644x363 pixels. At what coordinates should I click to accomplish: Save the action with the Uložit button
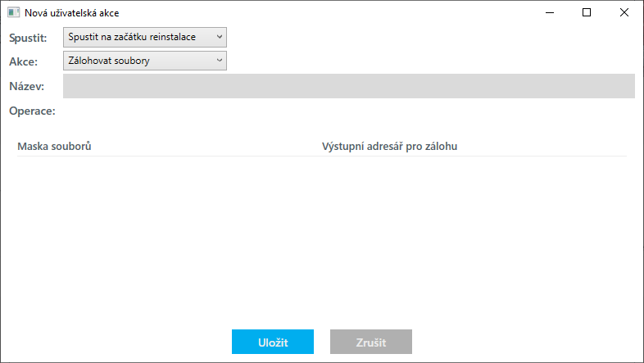pyautogui.click(x=273, y=342)
